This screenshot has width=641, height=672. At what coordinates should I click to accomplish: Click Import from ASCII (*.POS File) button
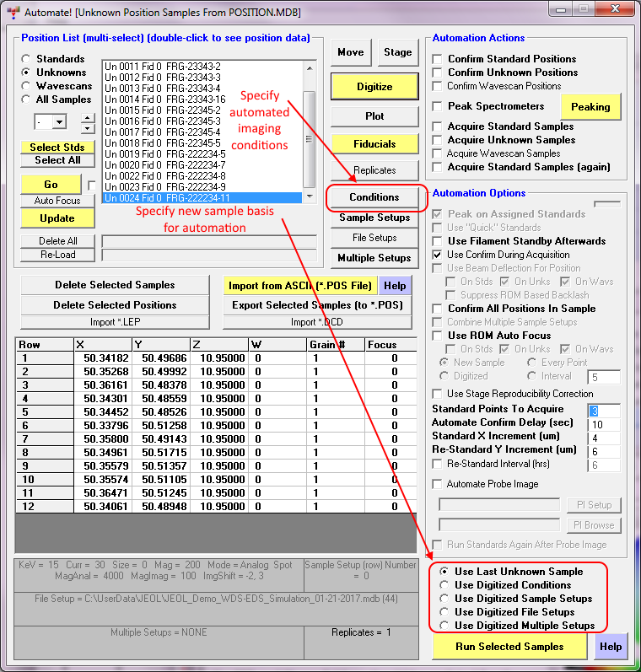(299, 285)
